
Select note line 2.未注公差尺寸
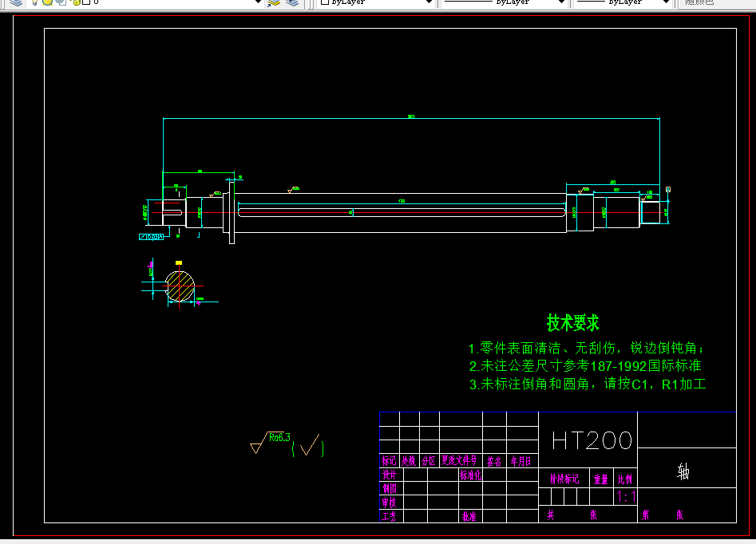point(585,365)
